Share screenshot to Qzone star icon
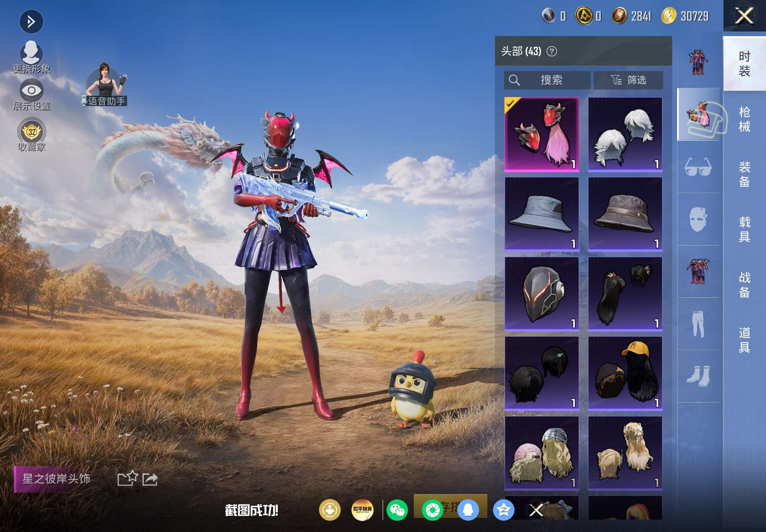This screenshot has height=532, width=766. [503, 510]
